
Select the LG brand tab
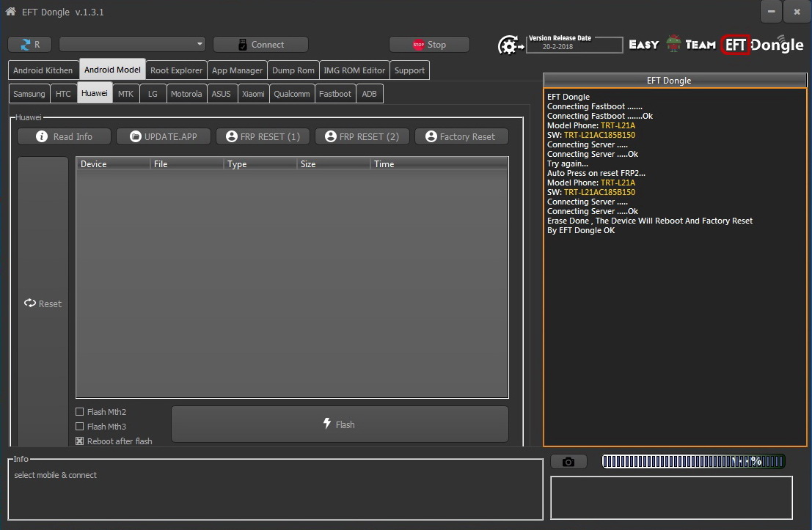point(153,94)
